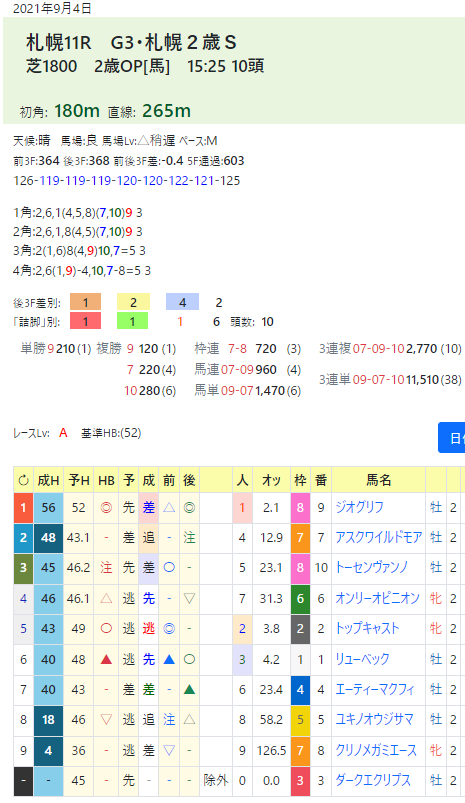Image resolution: width=465 pixels, height=803 pixels.
Task: Click 馬連 07-09 payout 960
Action: 266,369
